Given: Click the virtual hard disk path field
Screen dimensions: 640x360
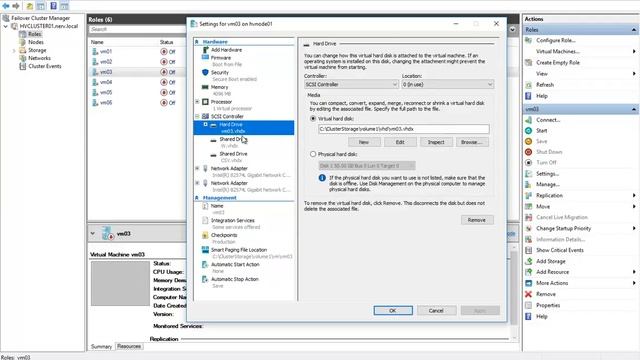Looking at the screenshot, I should click(x=404, y=129).
